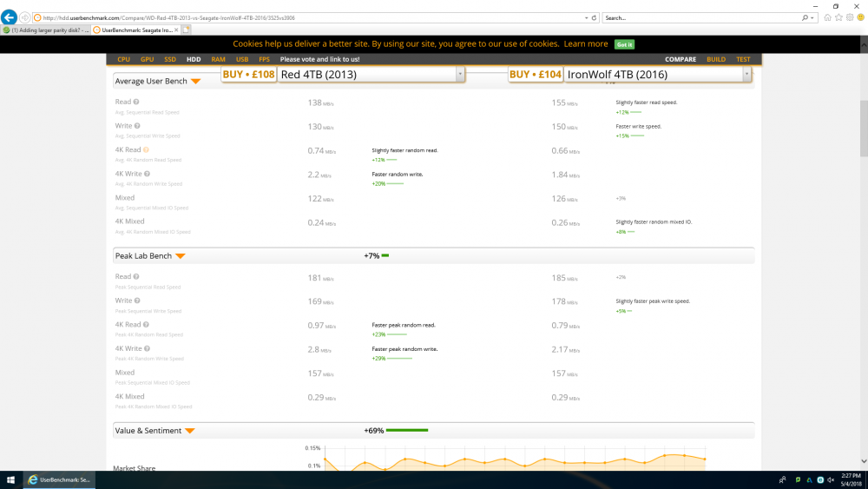Click the Internet Explorer taskbar icon
Viewport: 868px width, 489px height.
[x=59, y=479]
